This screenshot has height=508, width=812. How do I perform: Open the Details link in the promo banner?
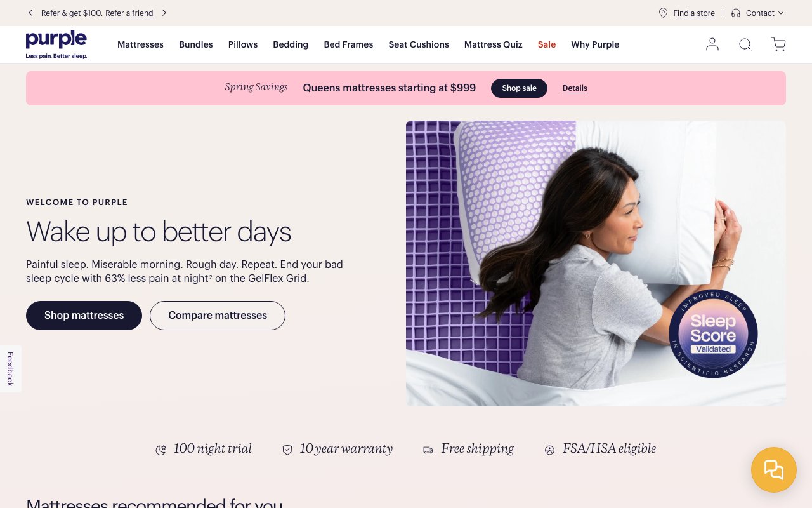[575, 88]
